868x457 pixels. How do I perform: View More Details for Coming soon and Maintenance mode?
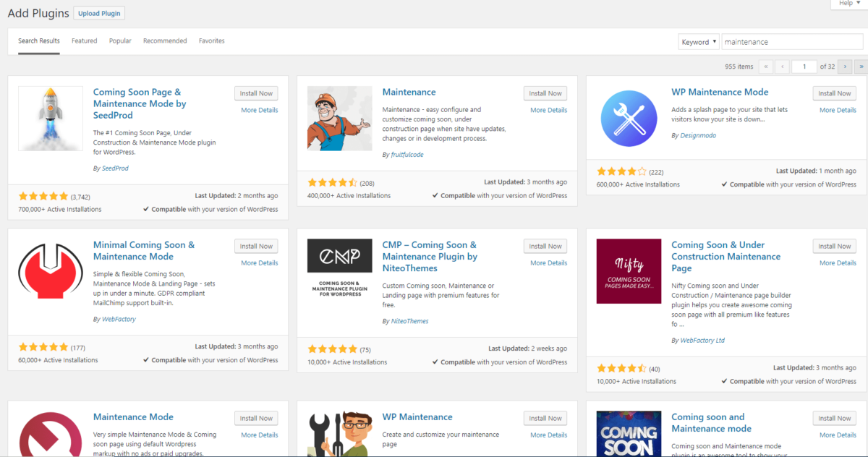coord(838,435)
